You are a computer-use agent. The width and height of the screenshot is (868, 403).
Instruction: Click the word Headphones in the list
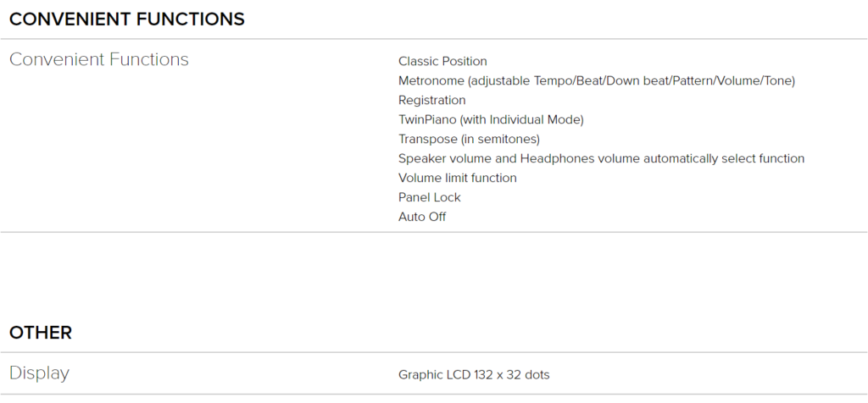point(552,158)
